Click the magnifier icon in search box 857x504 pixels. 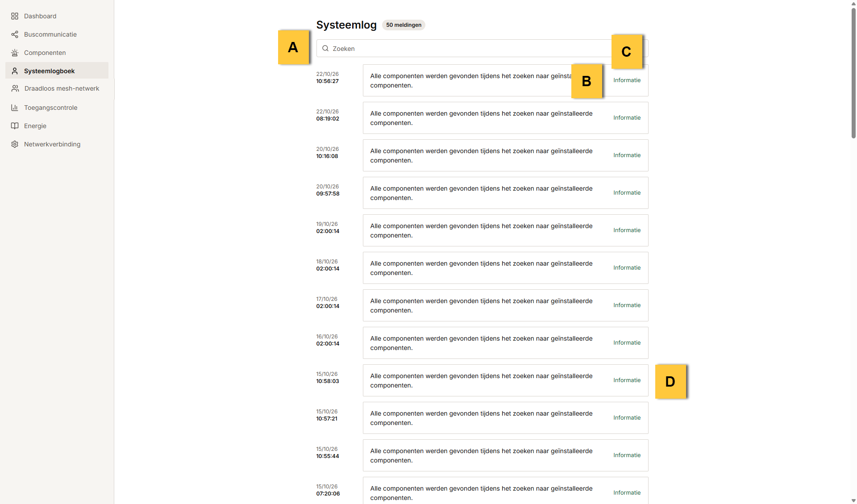point(325,48)
